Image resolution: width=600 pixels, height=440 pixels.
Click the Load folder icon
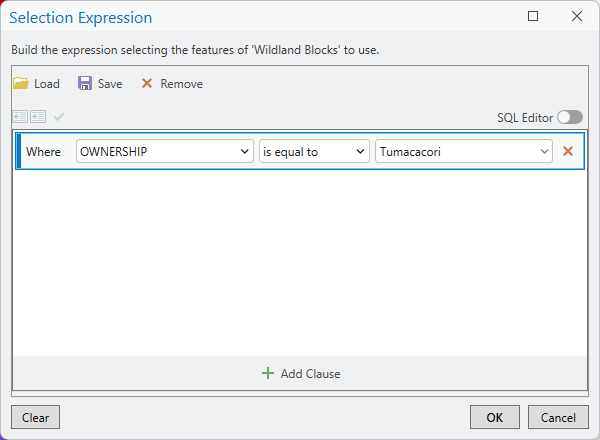tap(21, 83)
